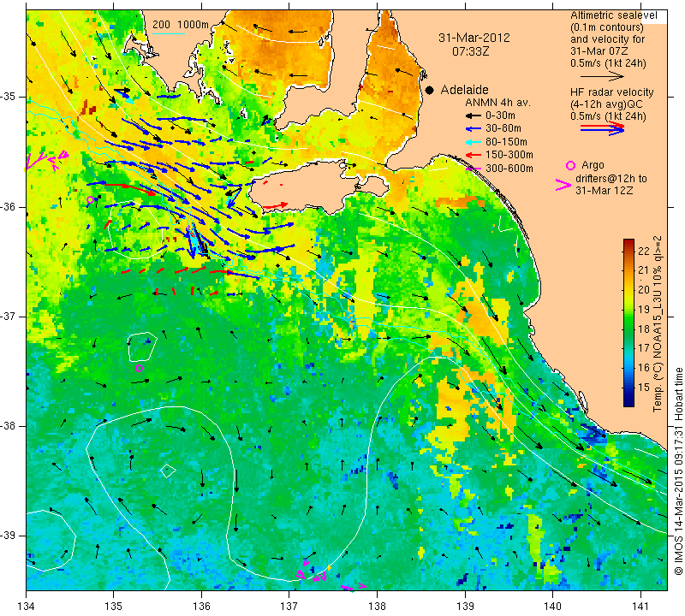685x616 pixels.
Task: Click the Argo magenta circle legend symbol
Action: click(x=570, y=165)
